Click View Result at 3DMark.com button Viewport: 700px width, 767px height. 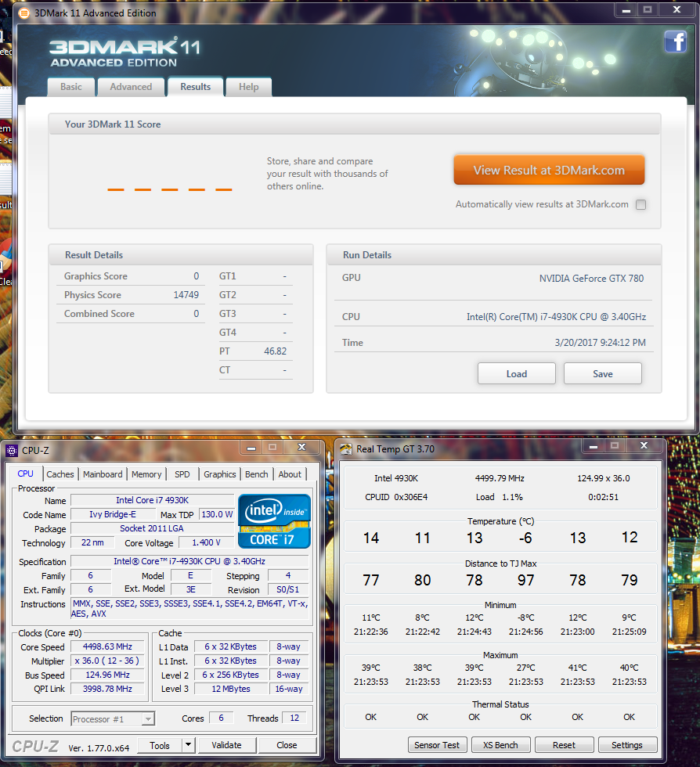(x=549, y=171)
